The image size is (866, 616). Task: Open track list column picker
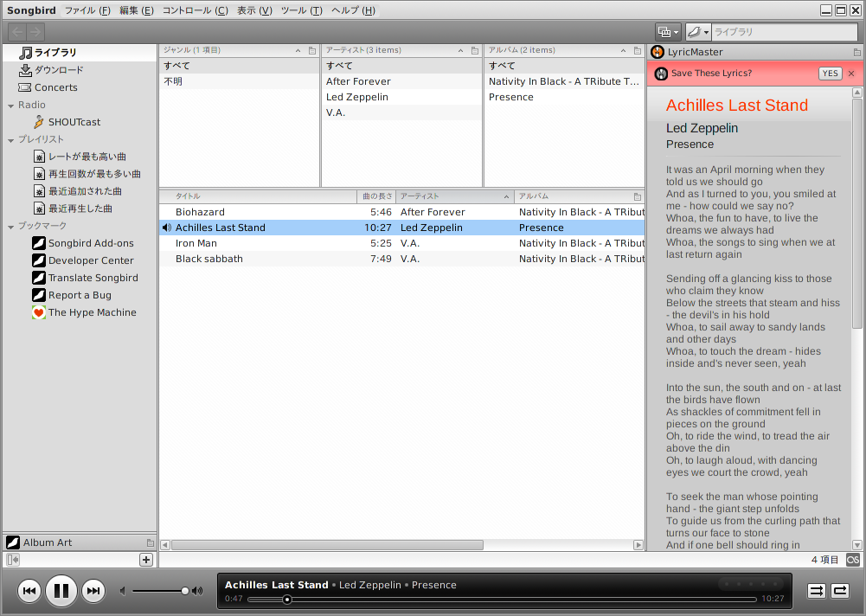[638, 196]
